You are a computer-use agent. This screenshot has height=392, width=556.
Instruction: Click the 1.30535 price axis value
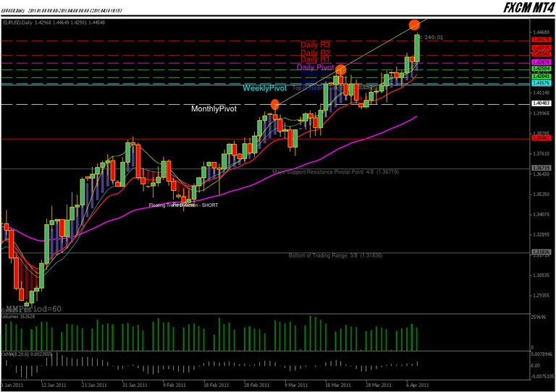[541, 275]
